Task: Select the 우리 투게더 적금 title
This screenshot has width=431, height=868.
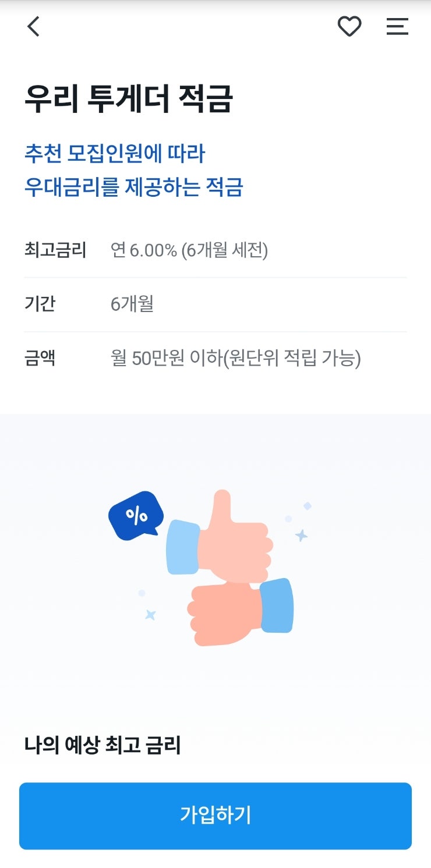Action: pos(129,99)
